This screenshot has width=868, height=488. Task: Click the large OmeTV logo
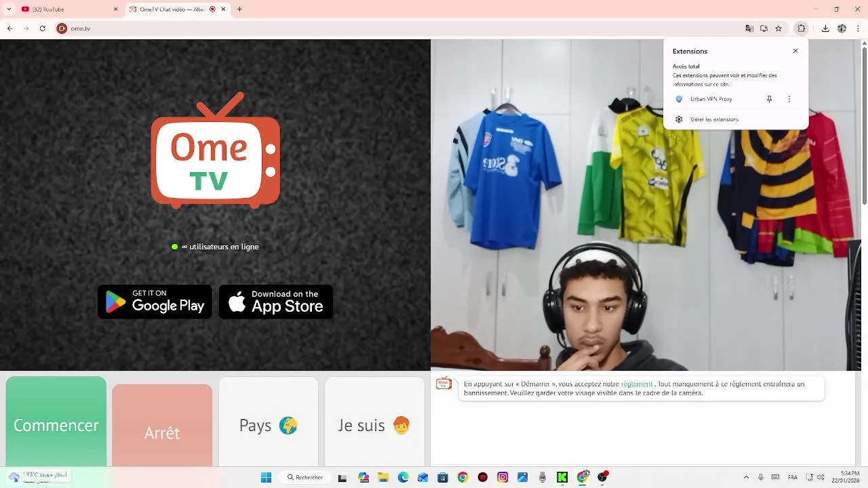(216, 150)
